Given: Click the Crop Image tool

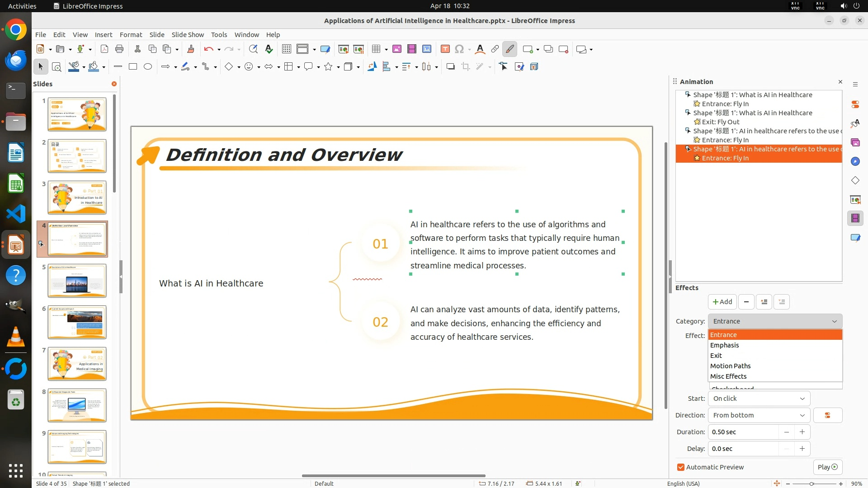Looking at the screenshot, I should pos(465,67).
